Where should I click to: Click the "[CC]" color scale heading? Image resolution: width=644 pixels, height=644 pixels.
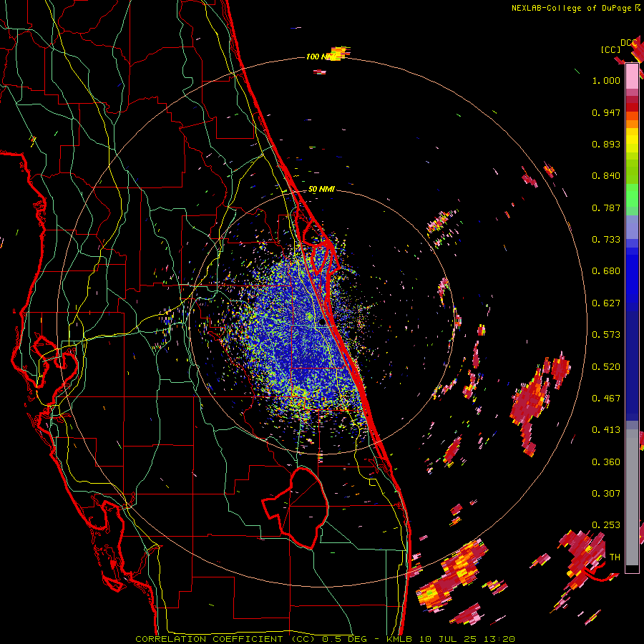610,49
